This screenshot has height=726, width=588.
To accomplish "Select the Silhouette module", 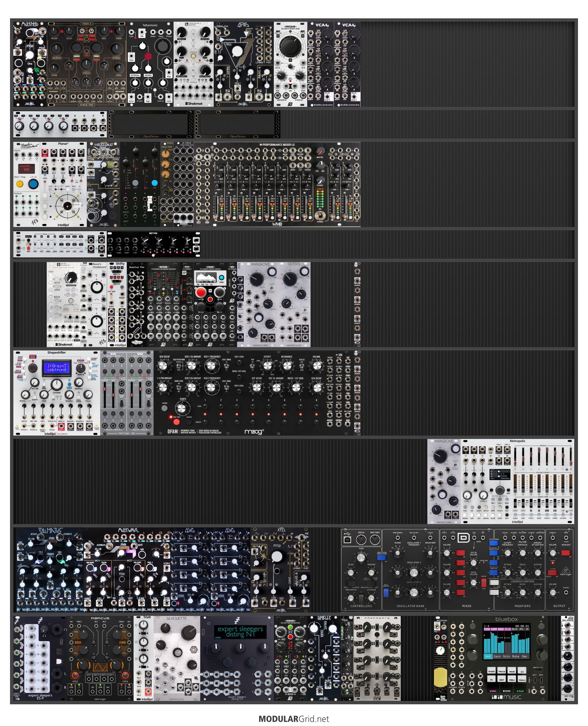I will tap(177, 658).
